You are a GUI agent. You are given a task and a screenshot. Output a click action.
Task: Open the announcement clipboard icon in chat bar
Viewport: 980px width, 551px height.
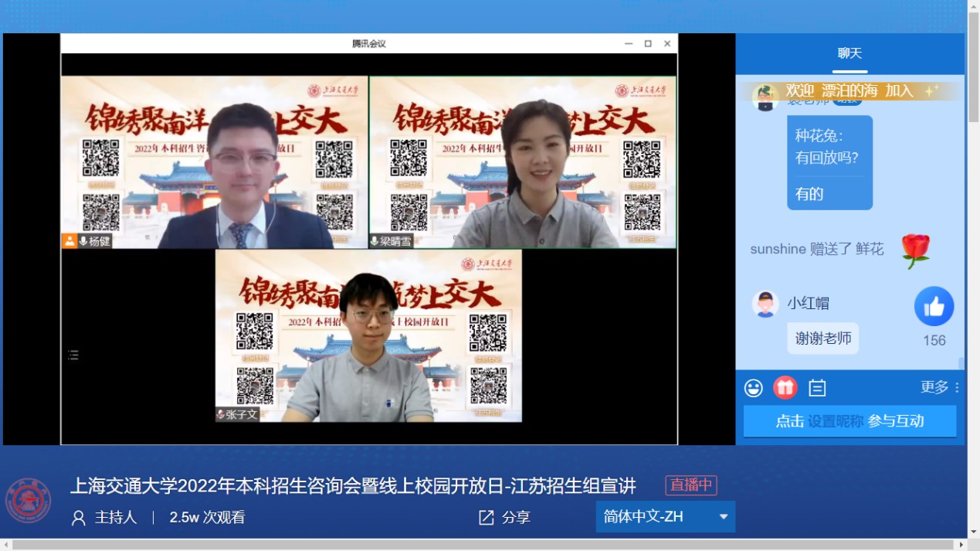tap(818, 387)
